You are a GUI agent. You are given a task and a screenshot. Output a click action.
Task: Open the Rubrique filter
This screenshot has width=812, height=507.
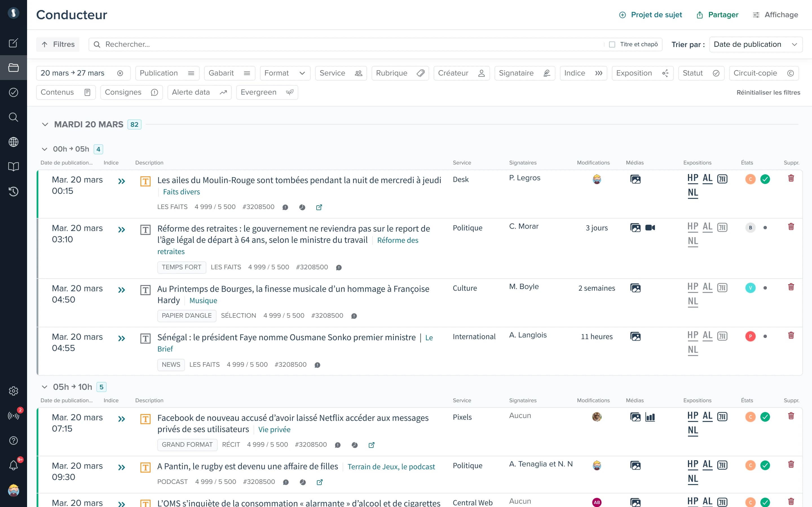point(400,73)
